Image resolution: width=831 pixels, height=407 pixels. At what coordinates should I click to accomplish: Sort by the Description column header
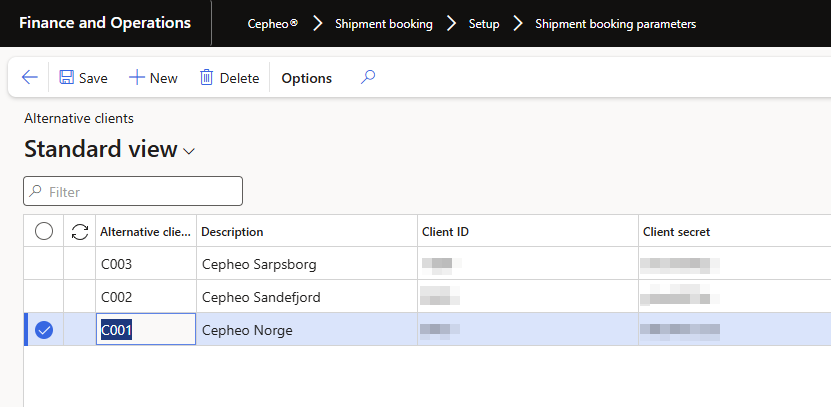tap(233, 232)
